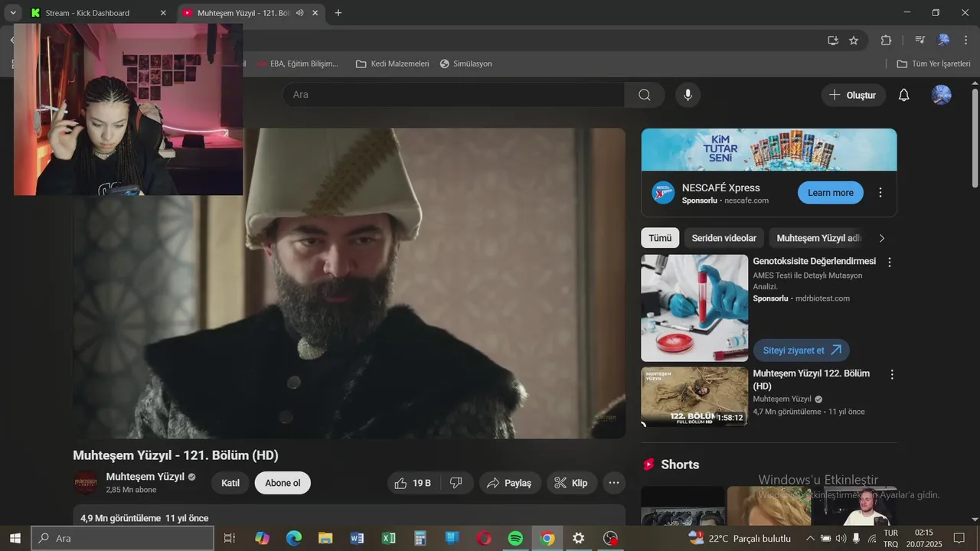
Task: Click the Paylaş share button
Action: (x=510, y=483)
